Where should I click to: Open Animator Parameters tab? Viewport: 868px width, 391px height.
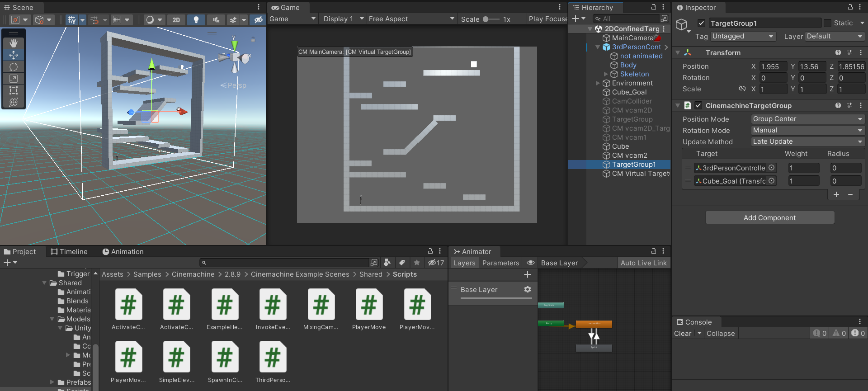point(500,263)
